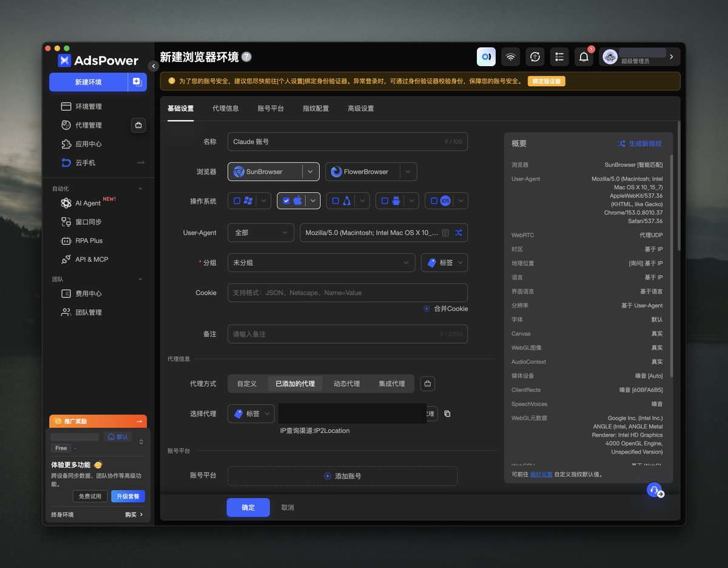Check the Windows operating system checkbox

237,201
